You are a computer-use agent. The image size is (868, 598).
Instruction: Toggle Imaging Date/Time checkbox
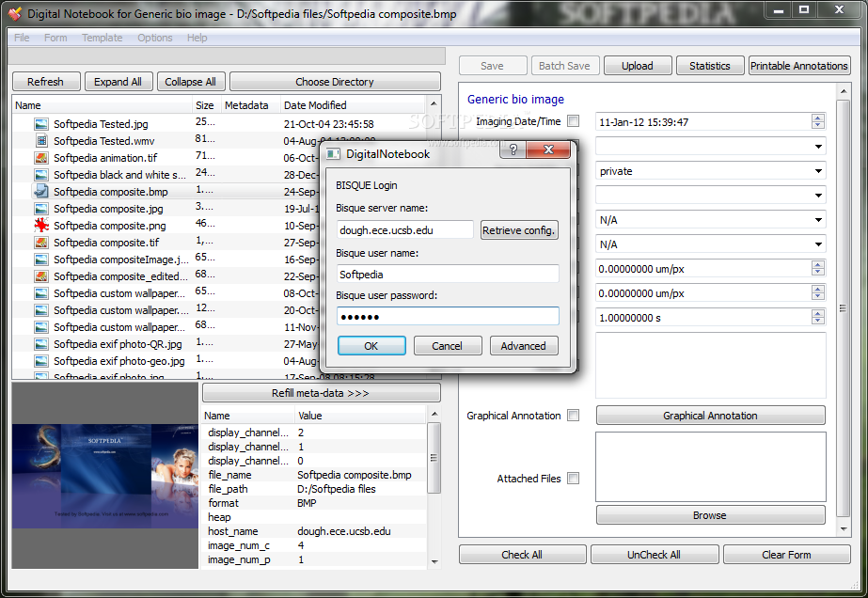coord(574,120)
